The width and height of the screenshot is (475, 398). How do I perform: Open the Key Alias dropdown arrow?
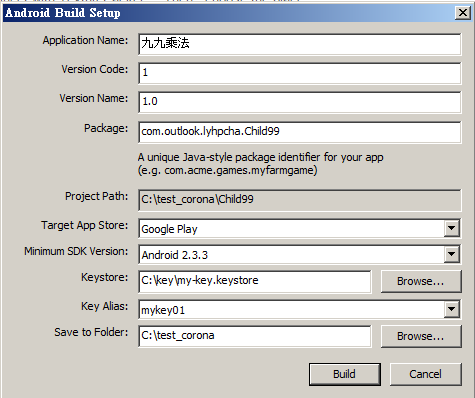coord(452,309)
